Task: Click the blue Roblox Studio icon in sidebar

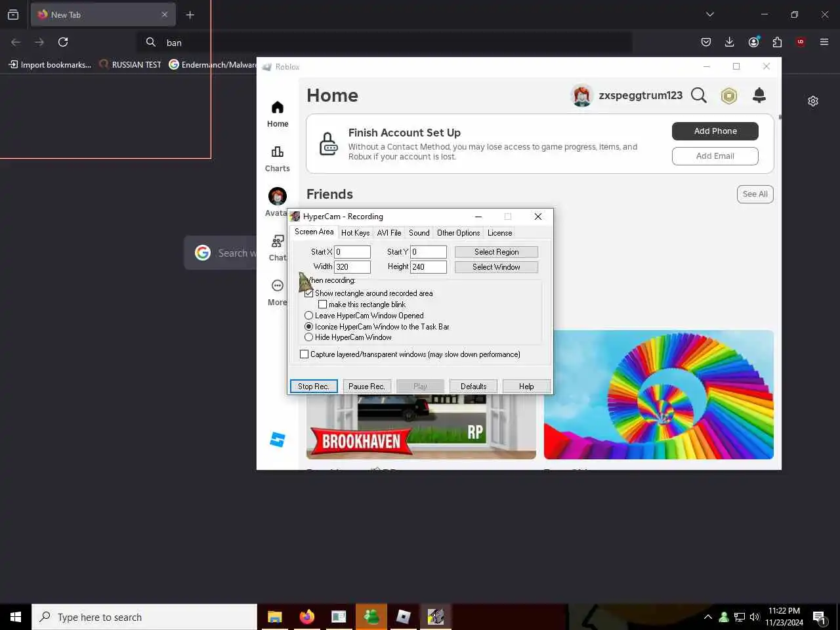Action: pos(278,440)
